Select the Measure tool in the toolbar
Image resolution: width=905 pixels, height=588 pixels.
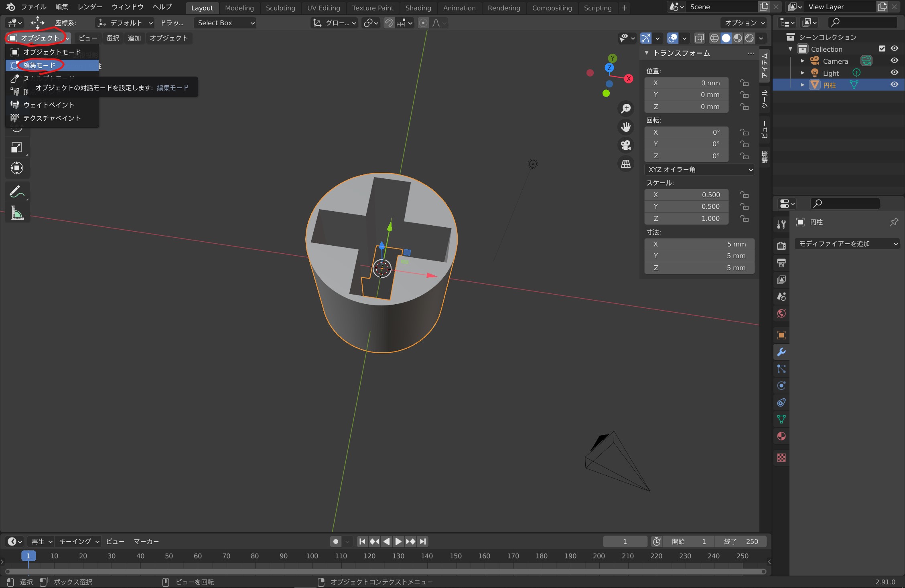[17, 213]
